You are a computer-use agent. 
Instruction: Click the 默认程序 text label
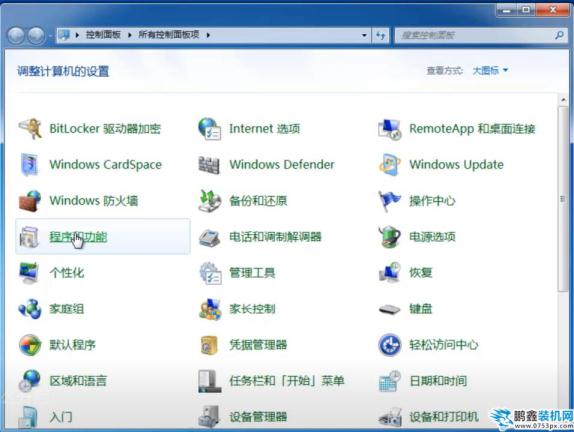tap(72, 345)
